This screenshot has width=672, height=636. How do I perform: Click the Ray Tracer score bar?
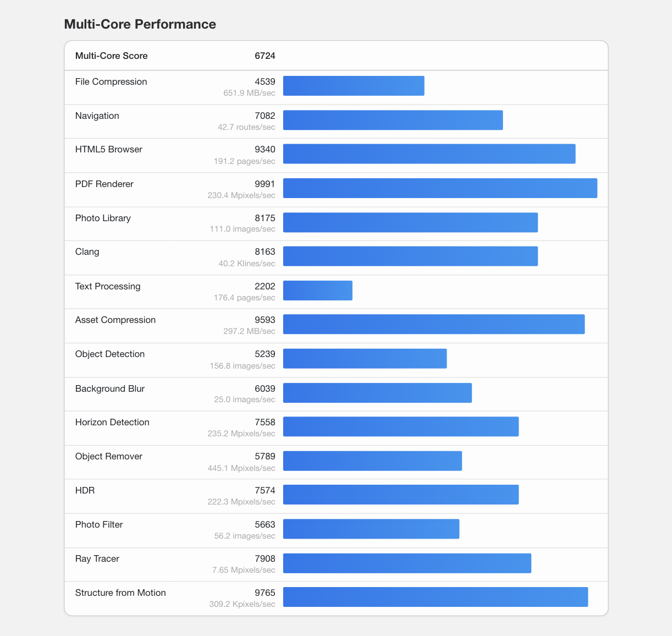pos(407,563)
